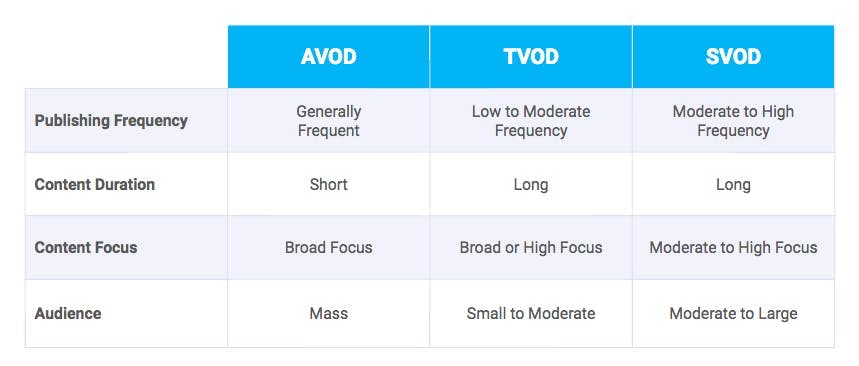Select the Audience row label
Screen dimensions: 859x366
point(68,313)
